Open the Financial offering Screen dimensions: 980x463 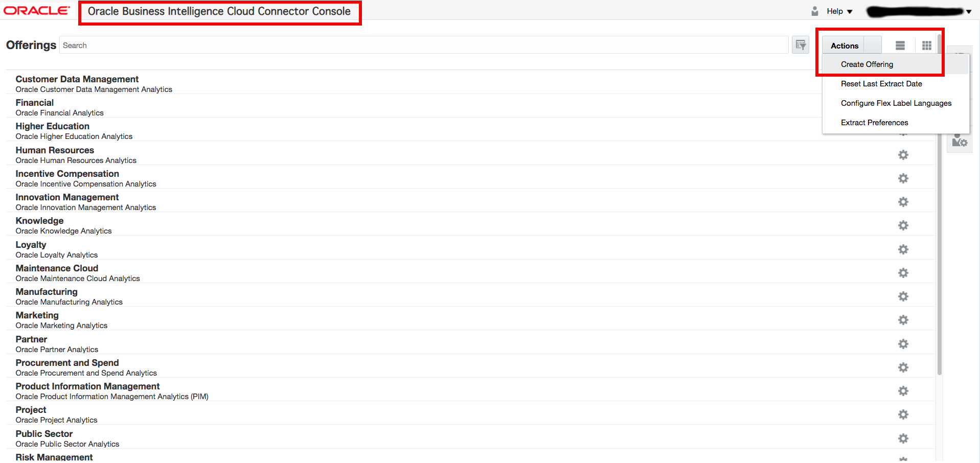(35, 103)
